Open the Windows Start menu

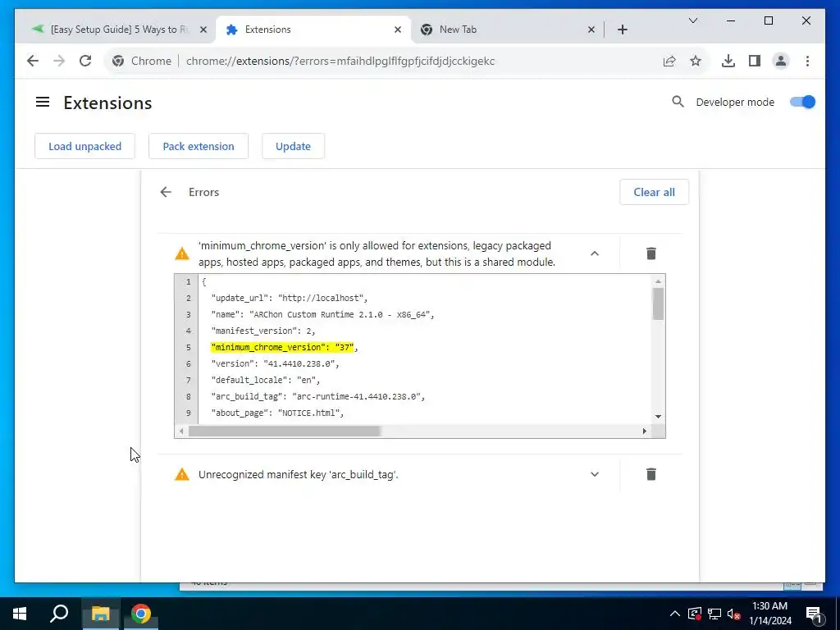click(x=20, y=614)
